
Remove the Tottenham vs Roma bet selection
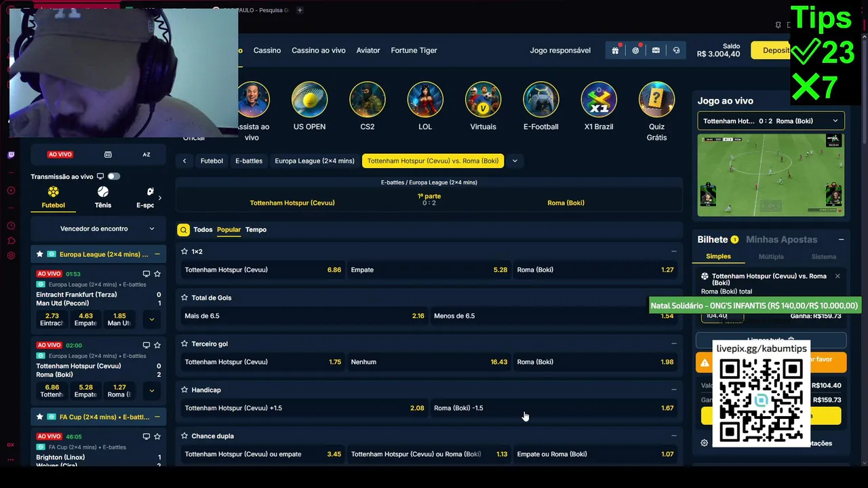pos(837,276)
